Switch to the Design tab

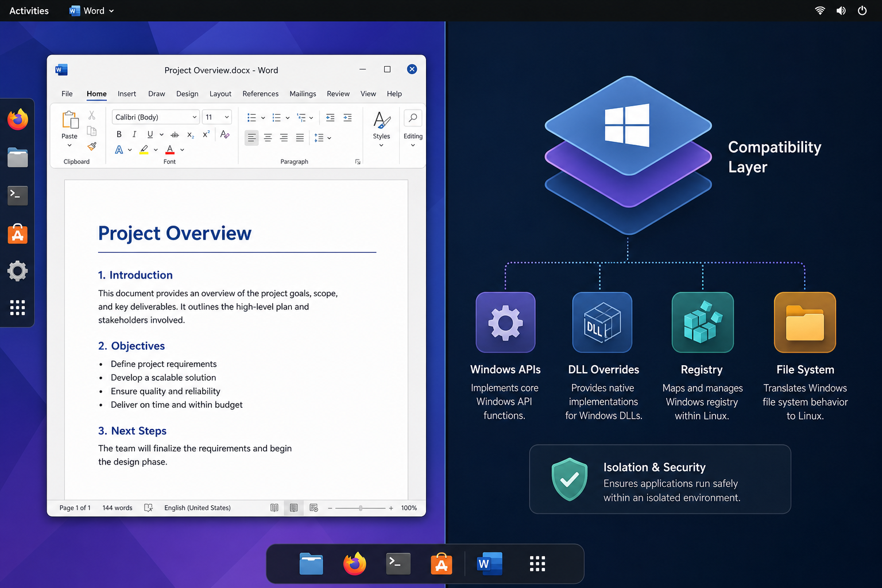tap(187, 94)
